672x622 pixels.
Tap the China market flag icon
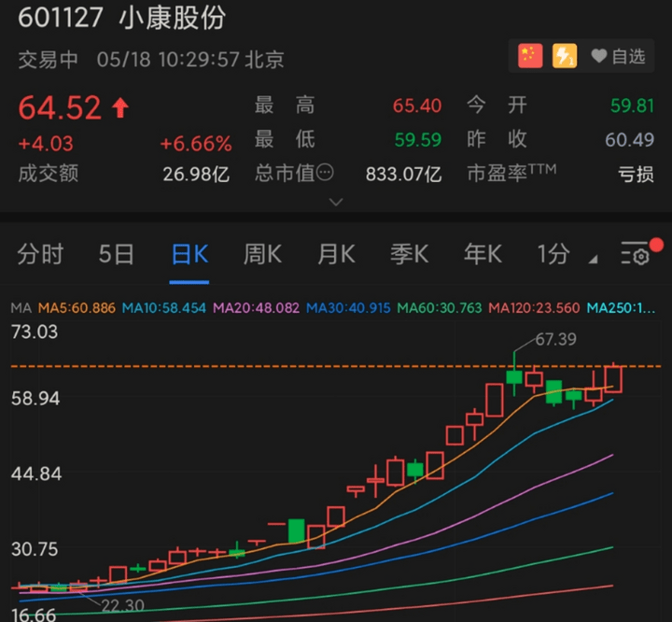click(530, 56)
